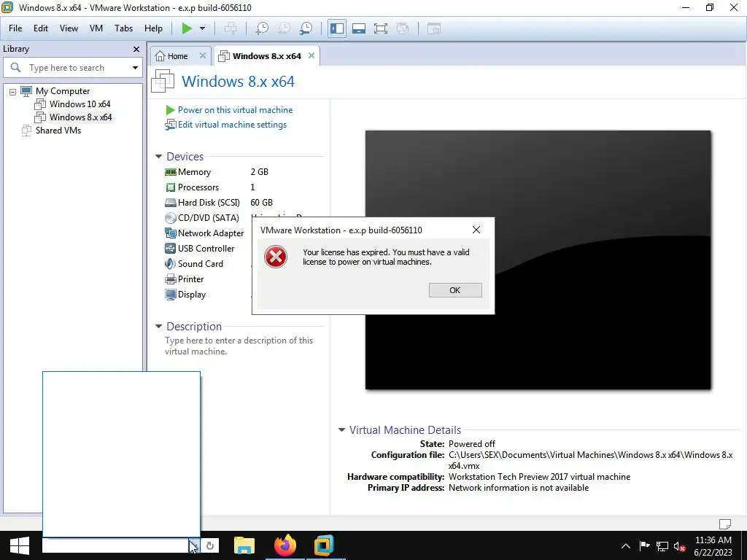
Task: Open the snapshot manager wrench-clock icon
Action: [306, 28]
